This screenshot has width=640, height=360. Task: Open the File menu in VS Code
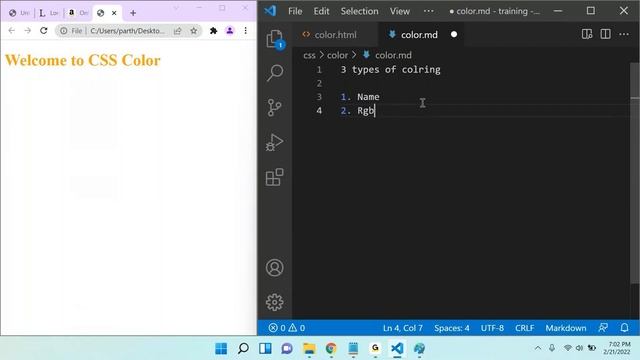295,11
